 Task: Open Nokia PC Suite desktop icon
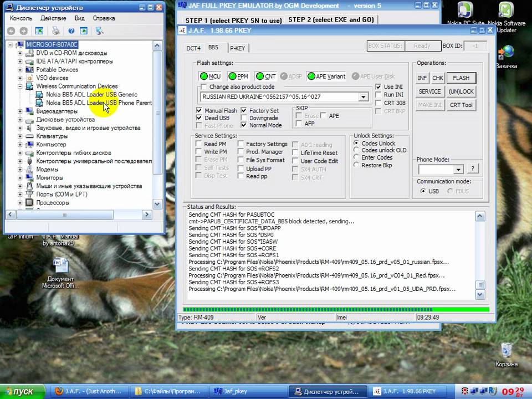pos(465,13)
